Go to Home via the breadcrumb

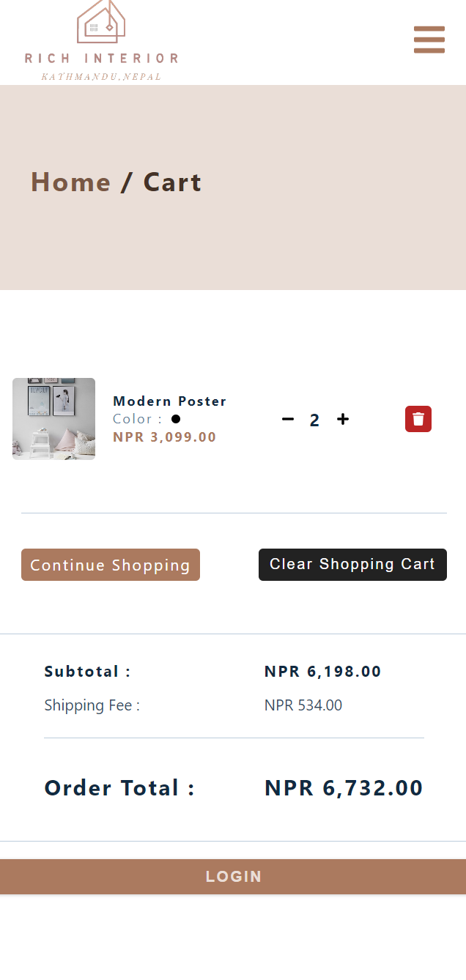point(70,182)
